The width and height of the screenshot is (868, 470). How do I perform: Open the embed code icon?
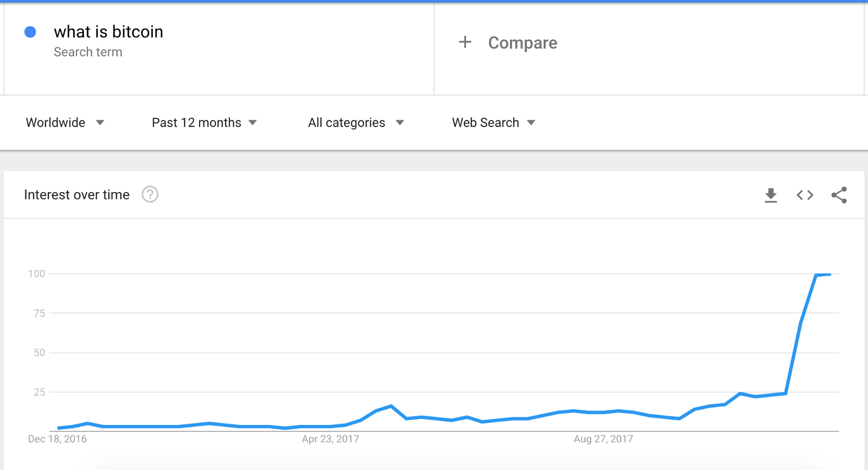tap(805, 195)
